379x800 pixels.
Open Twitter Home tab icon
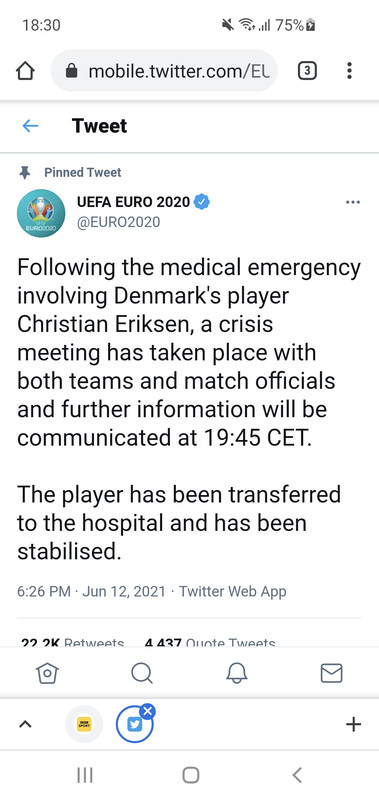pyautogui.click(x=47, y=673)
